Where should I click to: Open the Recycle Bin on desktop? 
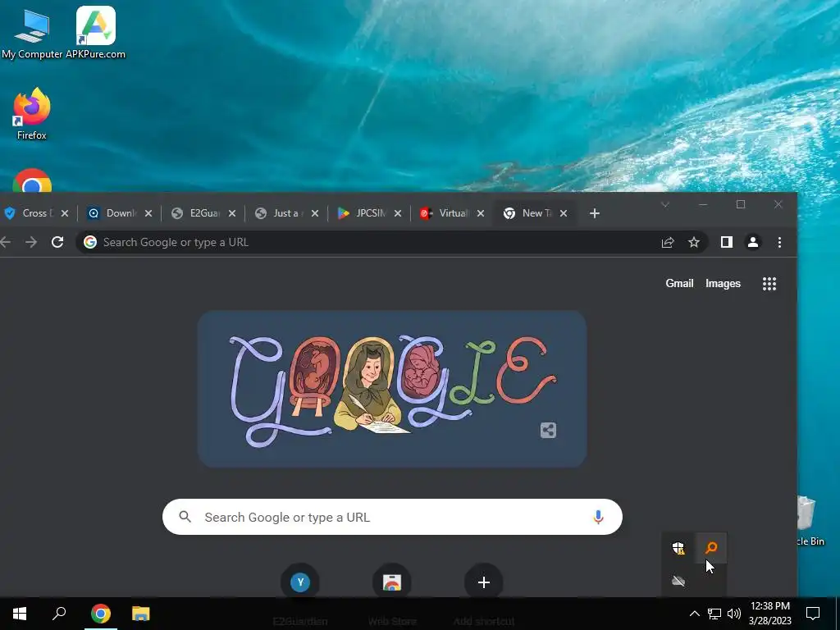click(x=811, y=521)
